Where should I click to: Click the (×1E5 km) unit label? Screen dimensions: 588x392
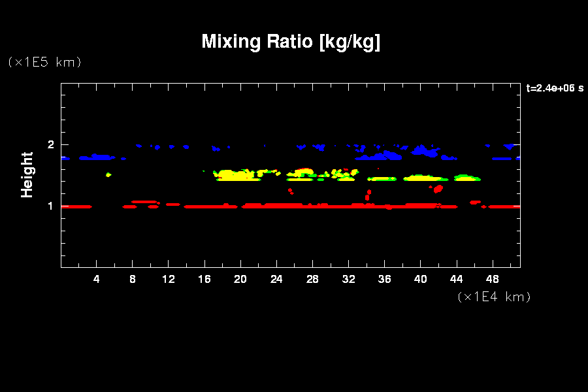(44, 62)
